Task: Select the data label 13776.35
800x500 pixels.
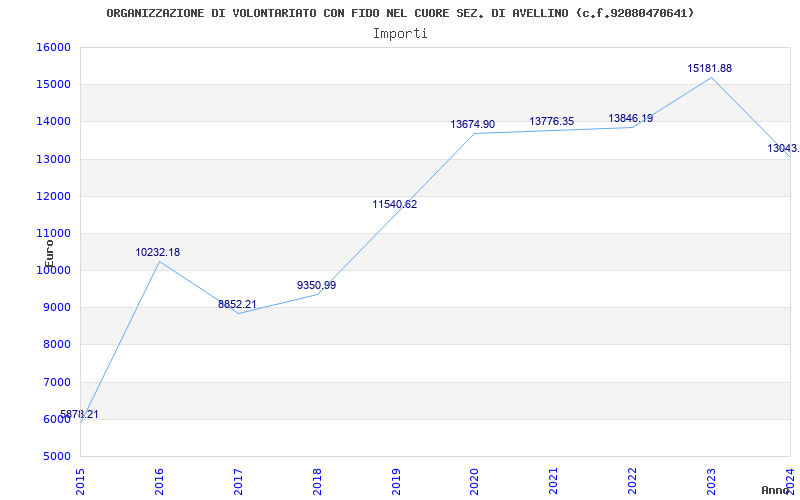Action: (552, 121)
